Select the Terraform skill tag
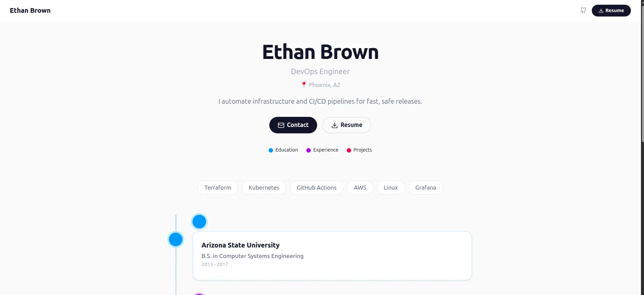The image size is (644, 295). [x=217, y=188]
